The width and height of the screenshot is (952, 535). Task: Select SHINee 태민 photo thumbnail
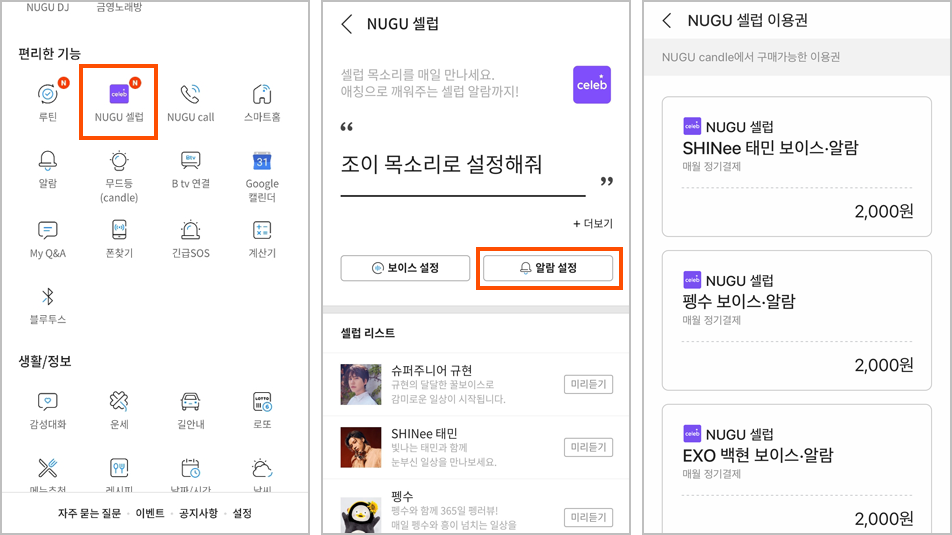[x=361, y=448]
